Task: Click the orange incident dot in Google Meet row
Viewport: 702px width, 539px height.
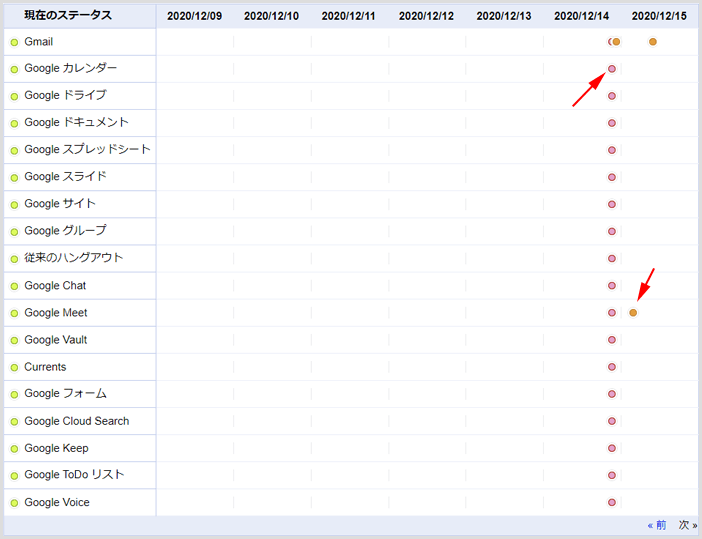Action: click(x=633, y=312)
